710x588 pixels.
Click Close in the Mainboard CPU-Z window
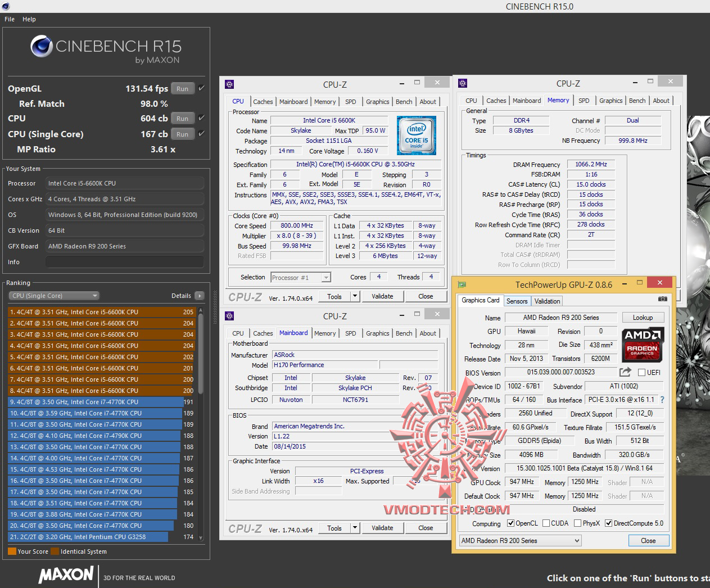point(426,528)
